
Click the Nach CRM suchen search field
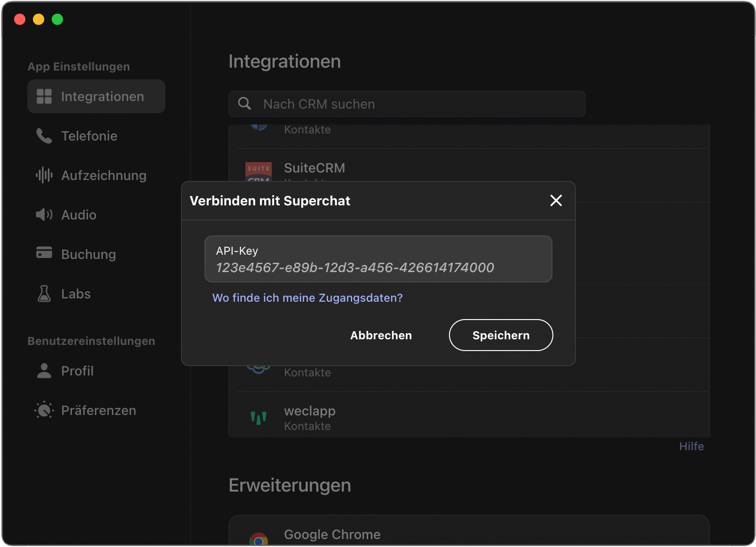(x=407, y=104)
